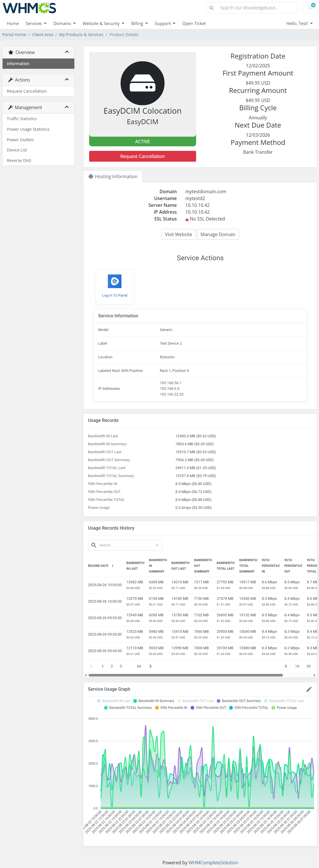Show 10 records per page
The width and height of the screenshot is (319, 868).
[x=297, y=666]
